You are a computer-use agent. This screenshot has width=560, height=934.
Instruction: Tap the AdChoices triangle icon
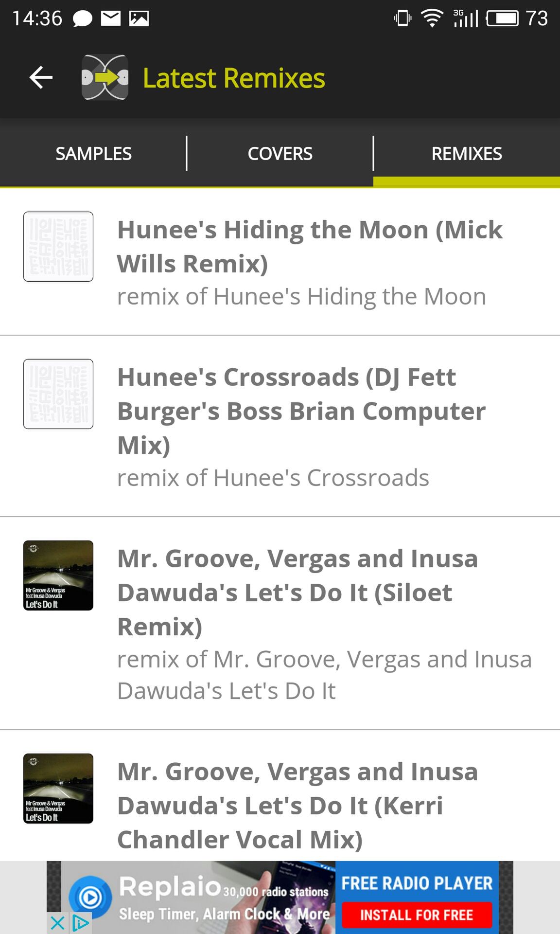(x=80, y=923)
